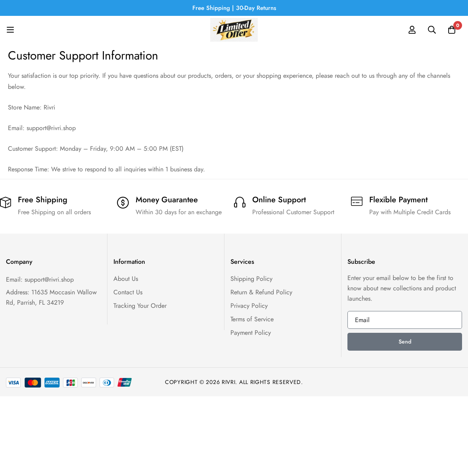Click the Discover payment icon

pos(89,382)
